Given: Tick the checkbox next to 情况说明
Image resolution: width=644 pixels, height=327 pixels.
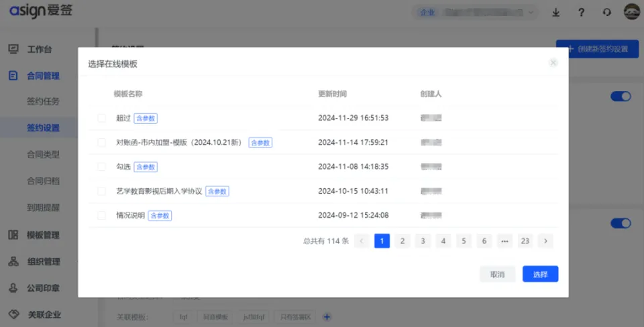Looking at the screenshot, I should point(102,216).
